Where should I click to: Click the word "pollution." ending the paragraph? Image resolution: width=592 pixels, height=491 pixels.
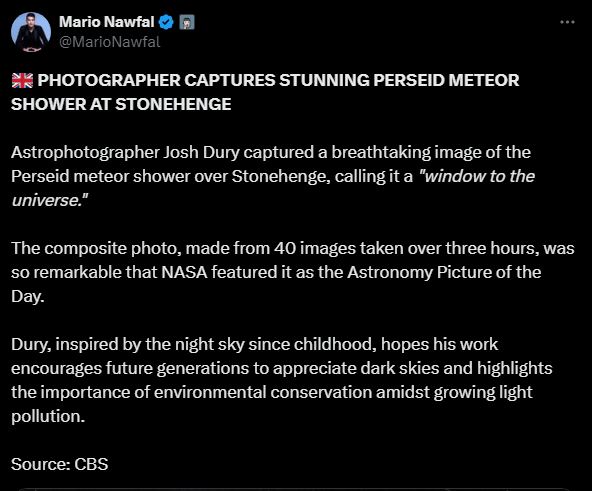pyautogui.click(x=48, y=417)
